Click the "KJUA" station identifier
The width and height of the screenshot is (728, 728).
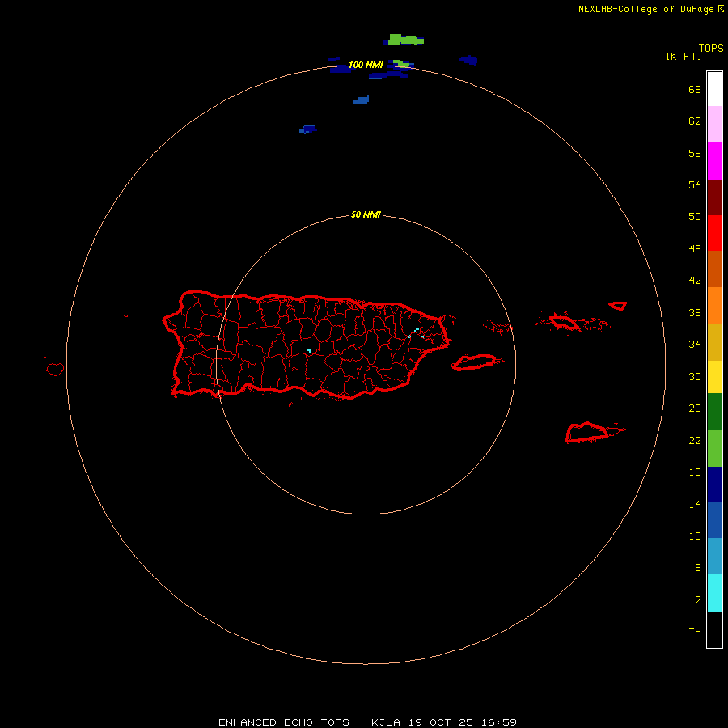tap(386, 722)
